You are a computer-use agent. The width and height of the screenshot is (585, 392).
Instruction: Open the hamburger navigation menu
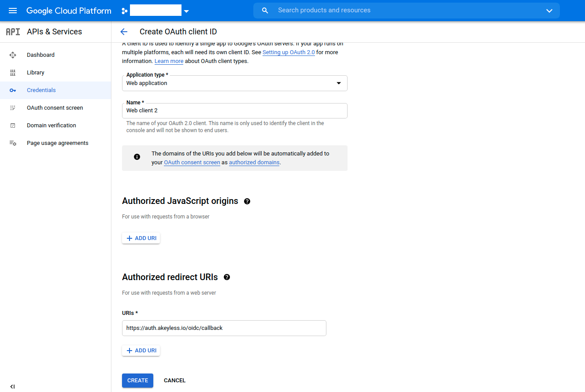coord(13,11)
